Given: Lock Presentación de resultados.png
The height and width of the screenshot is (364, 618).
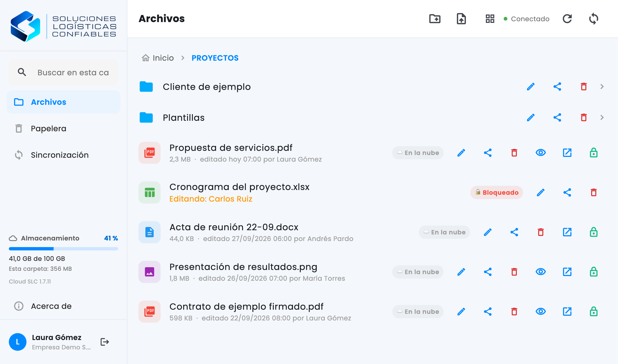Looking at the screenshot, I should click(594, 272).
